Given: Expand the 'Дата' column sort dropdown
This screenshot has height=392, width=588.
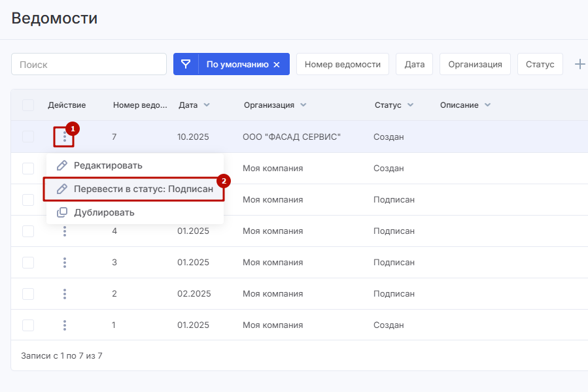Looking at the screenshot, I should (207, 105).
